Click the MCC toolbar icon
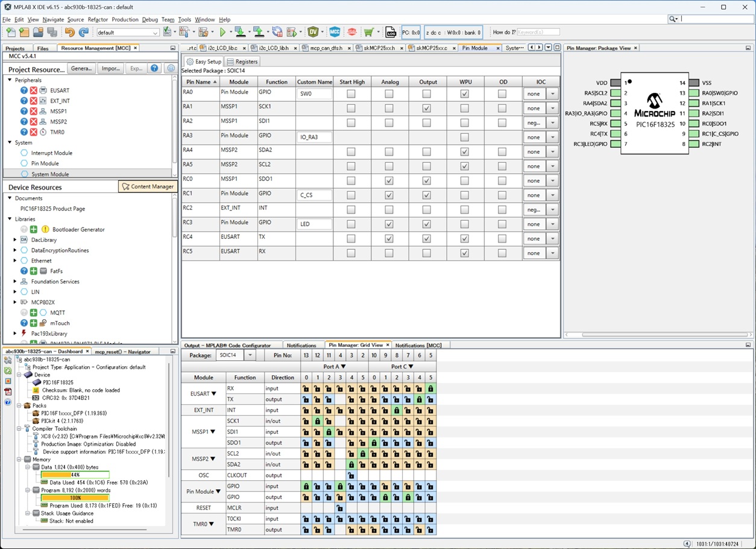This screenshot has height=549, width=756. click(335, 32)
